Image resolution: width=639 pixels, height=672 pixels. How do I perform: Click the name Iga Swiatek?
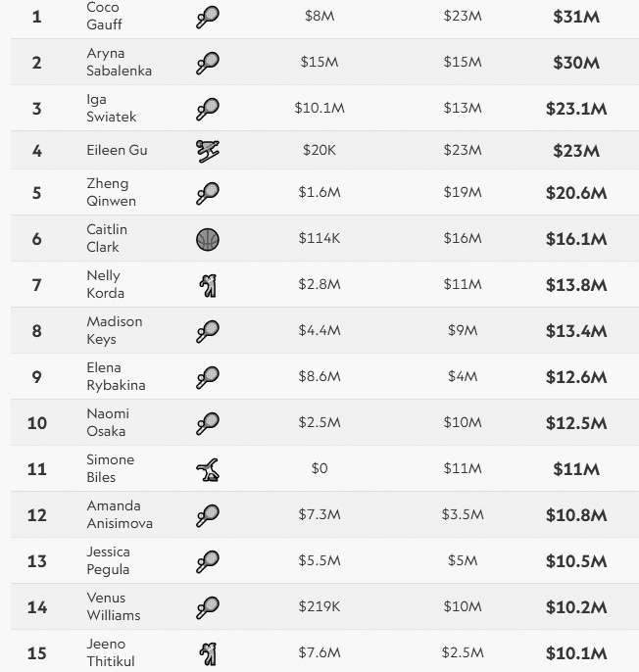(111, 108)
